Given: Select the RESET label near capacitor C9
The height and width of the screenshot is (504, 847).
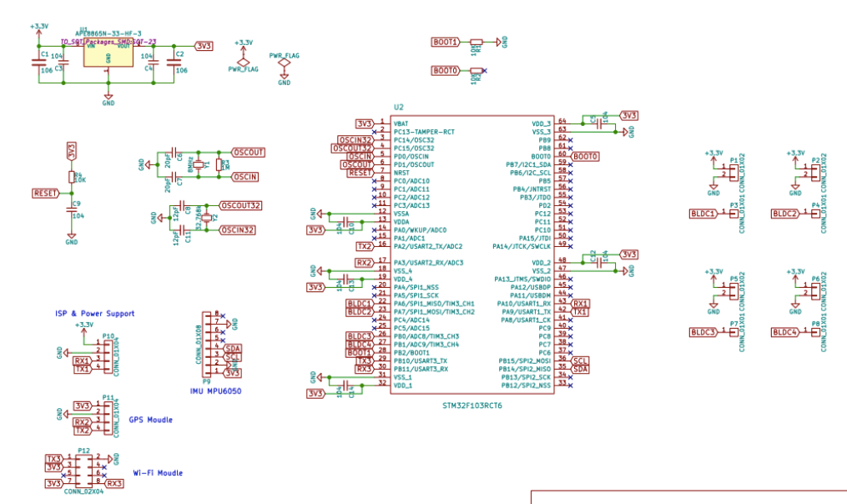Looking at the screenshot, I should pyautogui.click(x=46, y=193).
